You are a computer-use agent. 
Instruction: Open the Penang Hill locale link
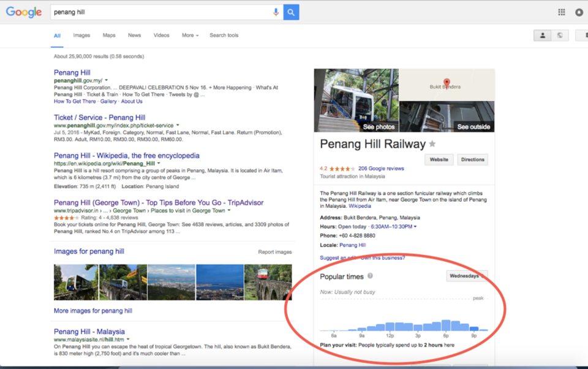(x=353, y=245)
